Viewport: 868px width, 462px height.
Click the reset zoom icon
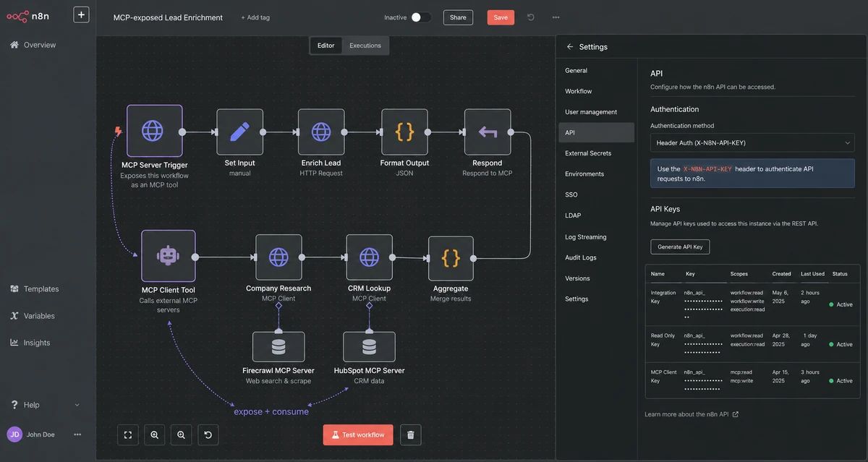(208, 435)
